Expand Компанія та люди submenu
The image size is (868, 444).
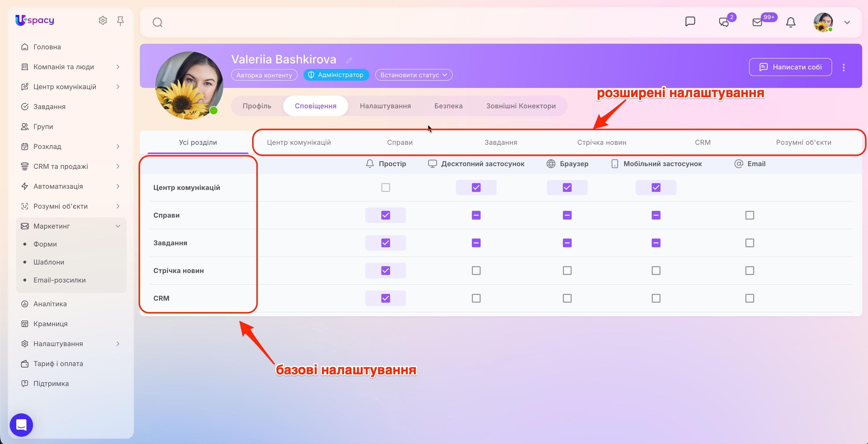click(x=118, y=67)
